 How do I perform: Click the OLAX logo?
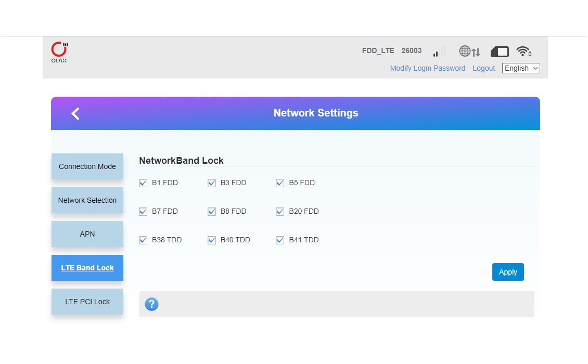[x=59, y=52]
